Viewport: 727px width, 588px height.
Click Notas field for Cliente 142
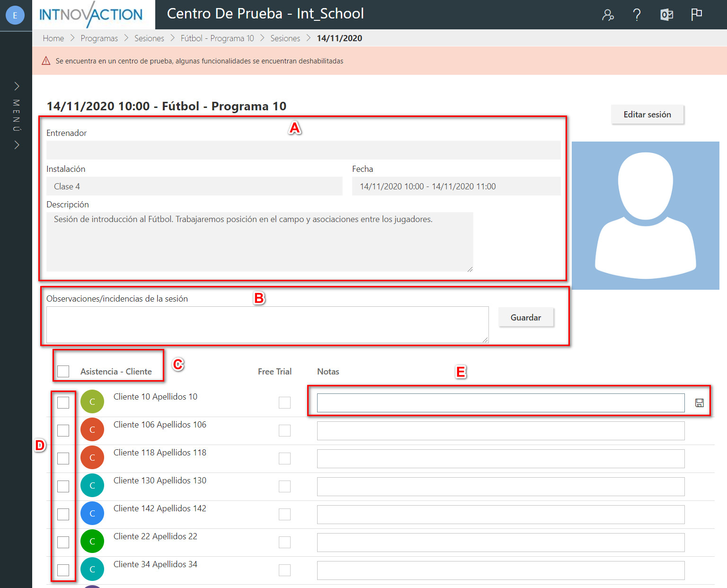tap(501, 515)
